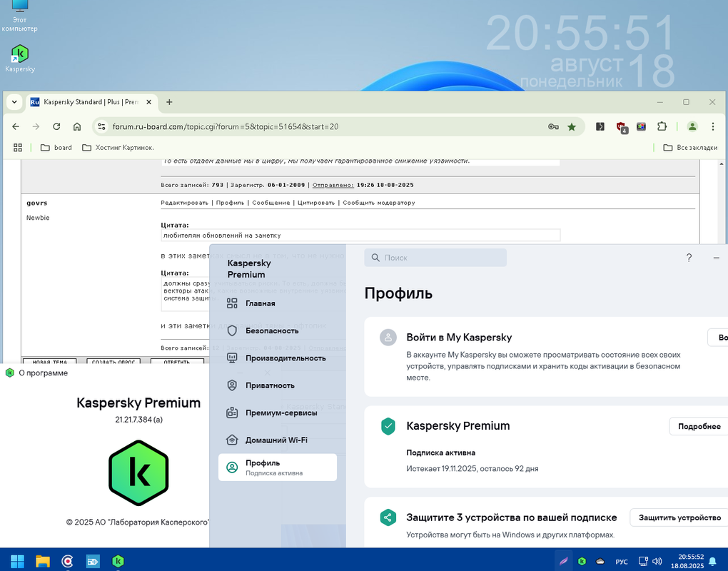Open the Премиум-сервисы section in Kaspersky
This screenshot has height=571, width=728.
coord(277,413)
